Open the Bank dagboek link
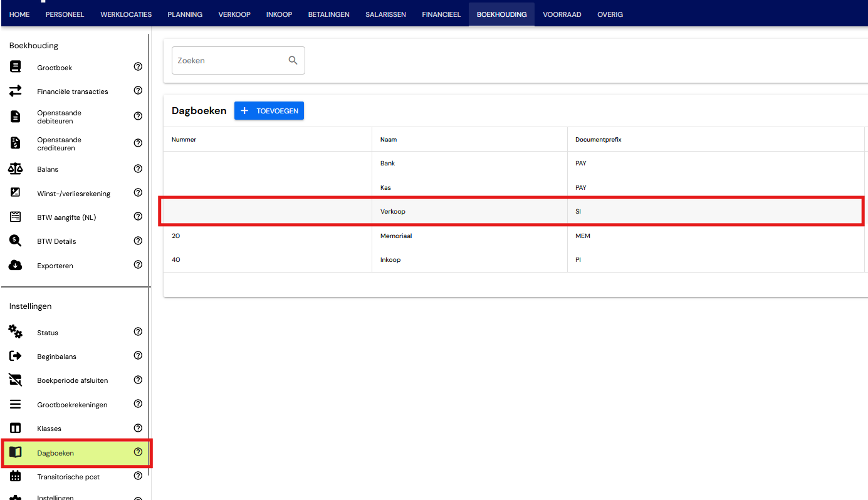The width and height of the screenshot is (868, 500). (387, 164)
